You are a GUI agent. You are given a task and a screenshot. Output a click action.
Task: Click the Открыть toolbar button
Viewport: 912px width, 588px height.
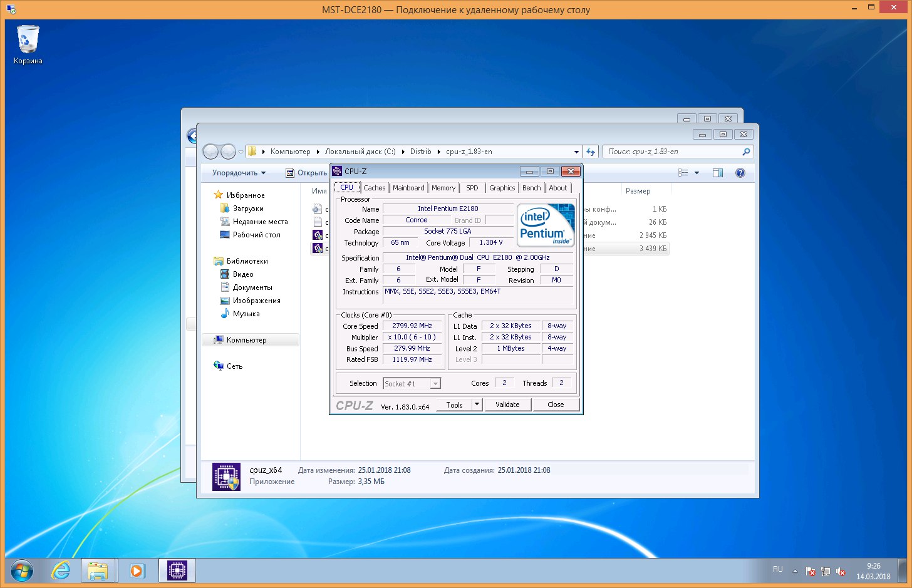[x=307, y=173]
